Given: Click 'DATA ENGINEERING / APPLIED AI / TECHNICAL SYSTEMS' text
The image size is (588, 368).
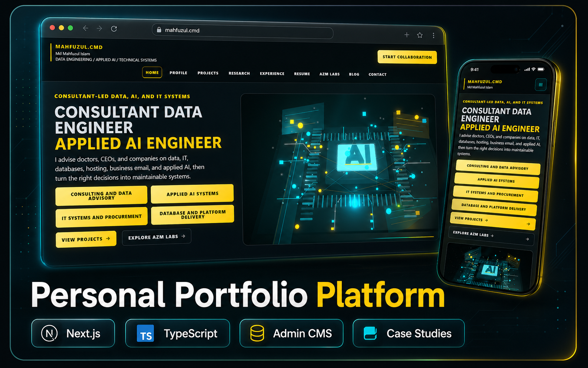Looking at the screenshot, I should tap(106, 60).
